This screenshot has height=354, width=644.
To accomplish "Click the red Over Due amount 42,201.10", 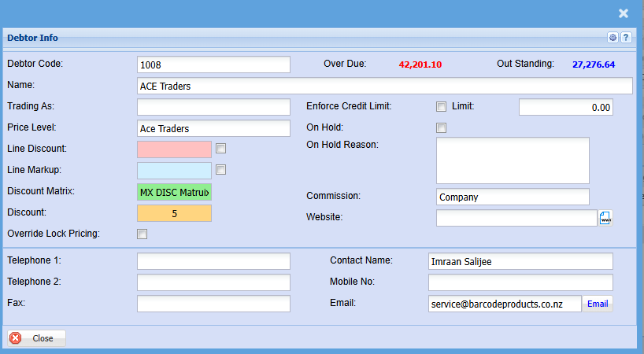I will [420, 65].
